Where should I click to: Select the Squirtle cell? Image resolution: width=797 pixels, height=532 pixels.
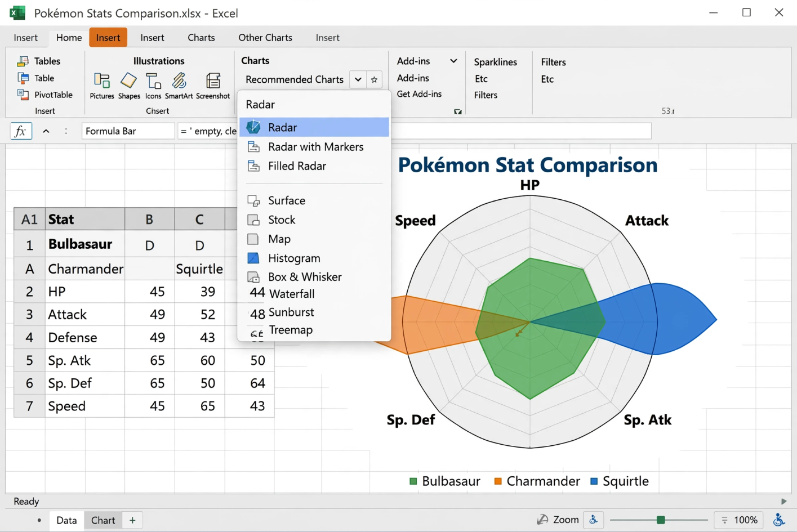(x=199, y=269)
